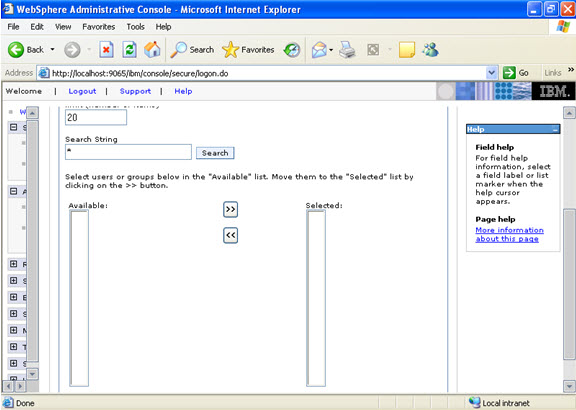
Task: Click the << move to Available button
Action: tap(230, 235)
